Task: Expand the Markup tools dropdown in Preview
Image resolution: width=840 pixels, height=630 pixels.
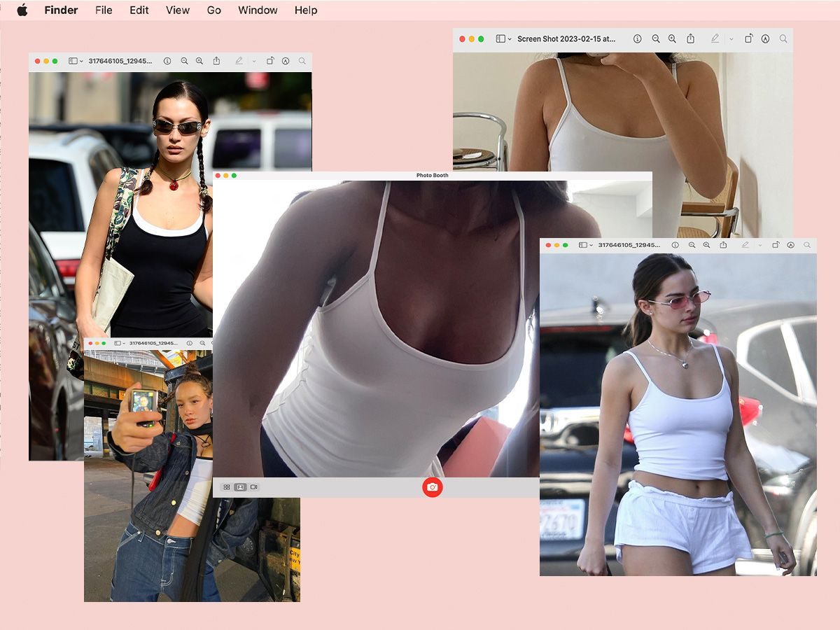Action: (x=253, y=61)
